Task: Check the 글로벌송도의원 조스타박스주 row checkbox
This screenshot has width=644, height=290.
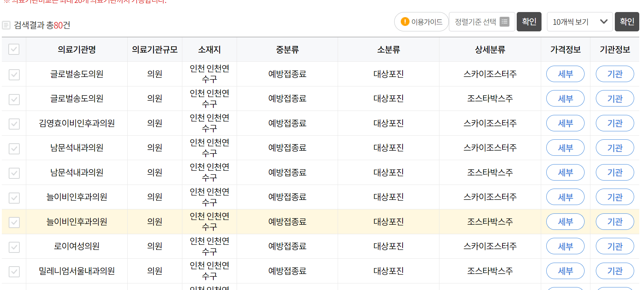Action: pos(14,99)
